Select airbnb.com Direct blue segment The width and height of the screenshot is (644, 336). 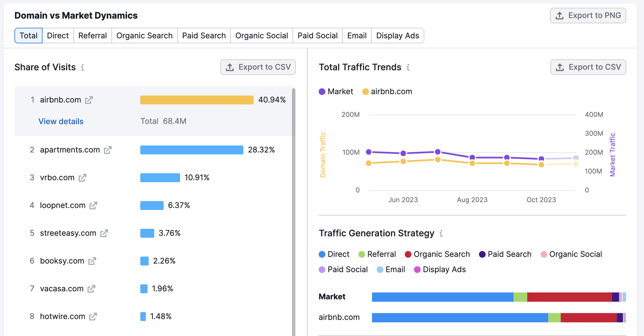pos(460,318)
